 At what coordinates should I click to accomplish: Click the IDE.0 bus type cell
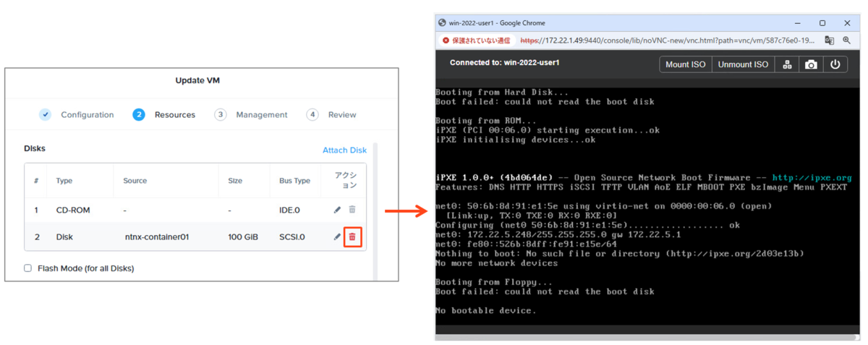[289, 210]
